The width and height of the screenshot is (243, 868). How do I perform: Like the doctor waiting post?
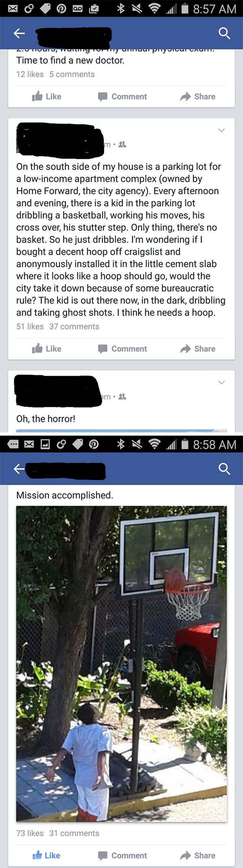pyautogui.click(x=47, y=96)
